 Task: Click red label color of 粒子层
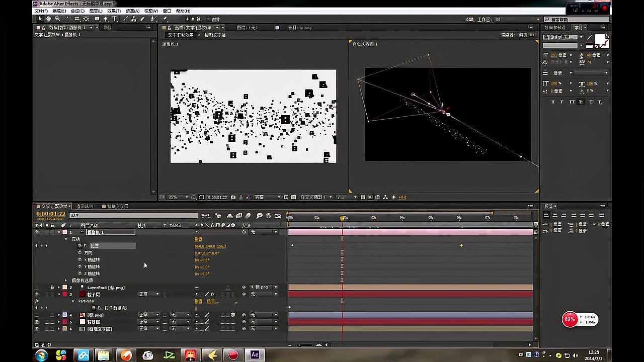tap(64, 294)
